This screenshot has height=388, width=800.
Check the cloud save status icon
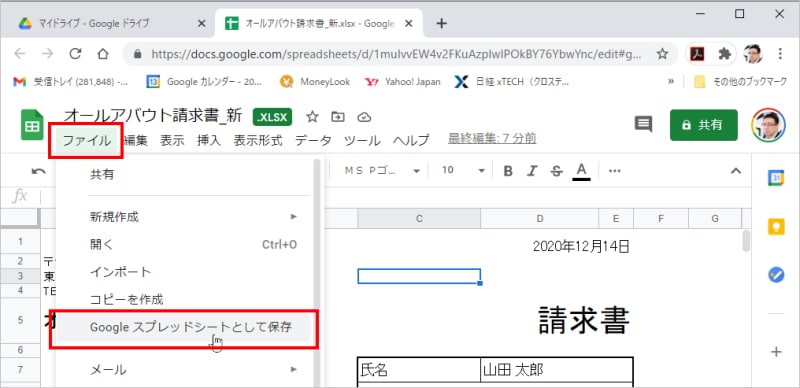[363, 117]
